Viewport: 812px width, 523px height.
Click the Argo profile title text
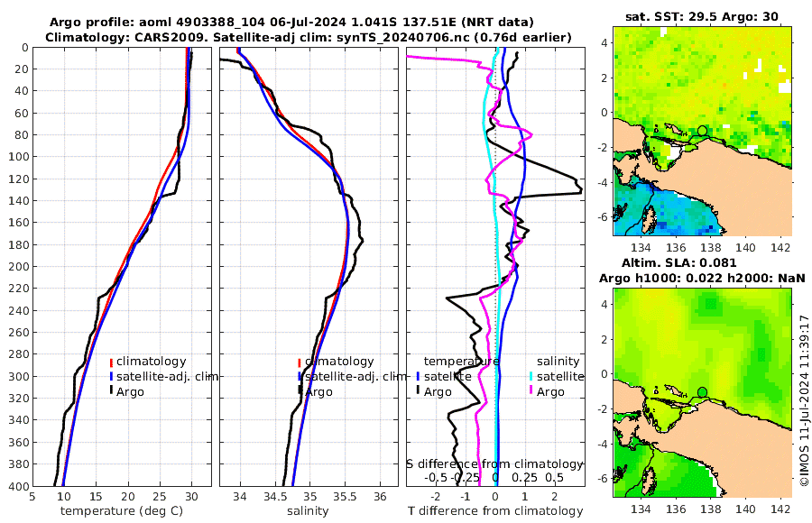point(291,23)
